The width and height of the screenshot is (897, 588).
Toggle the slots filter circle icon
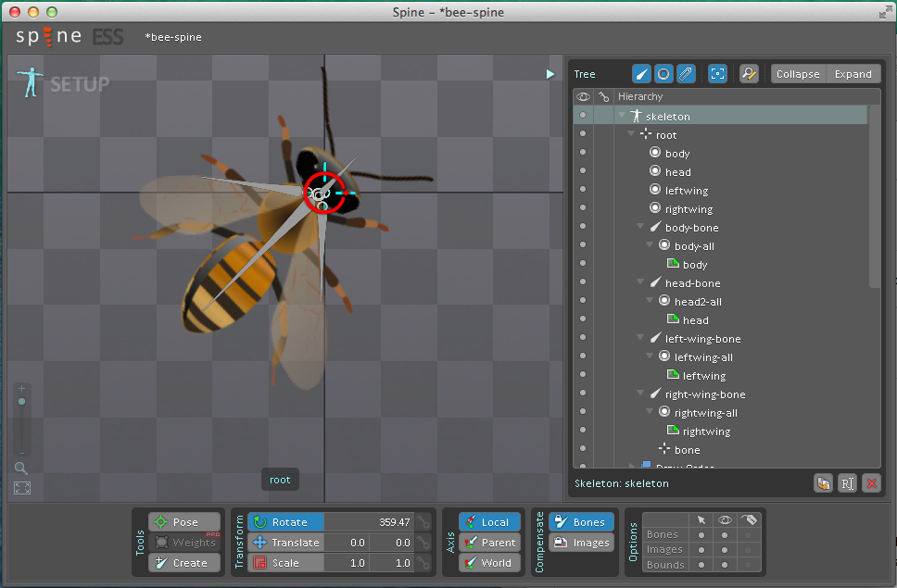pyautogui.click(x=663, y=74)
